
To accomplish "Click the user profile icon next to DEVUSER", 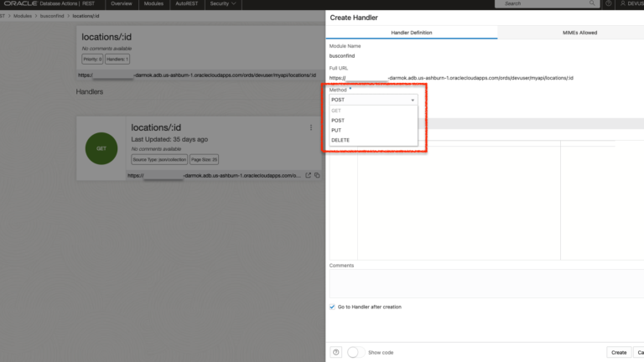I will (x=621, y=4).
